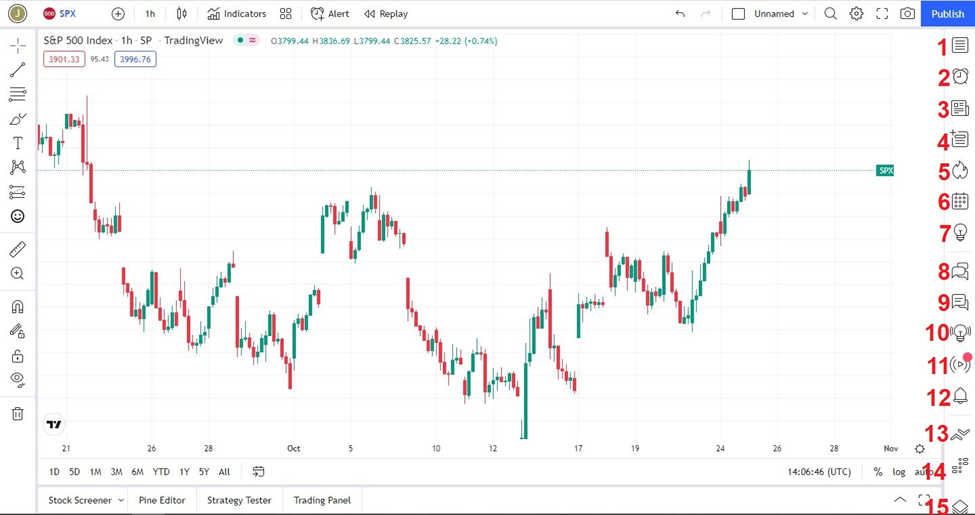Open the economic calendar panel

coord(960,201)
